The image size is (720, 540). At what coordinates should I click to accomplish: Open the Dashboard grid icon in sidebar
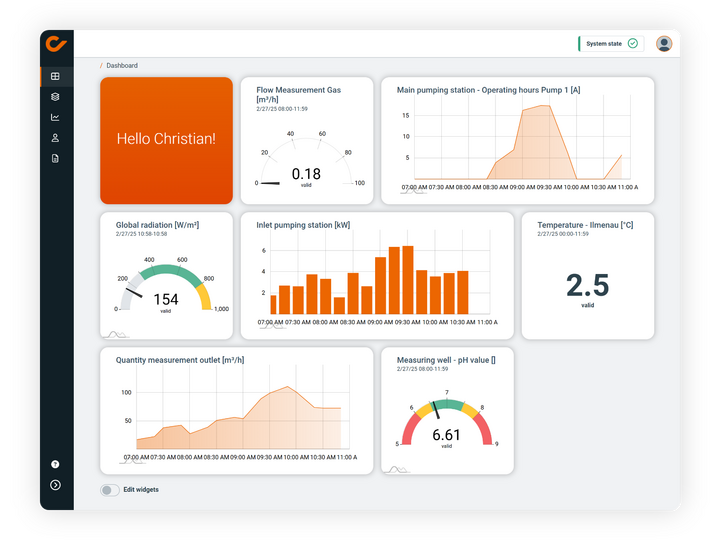click(x=55, y=77)
